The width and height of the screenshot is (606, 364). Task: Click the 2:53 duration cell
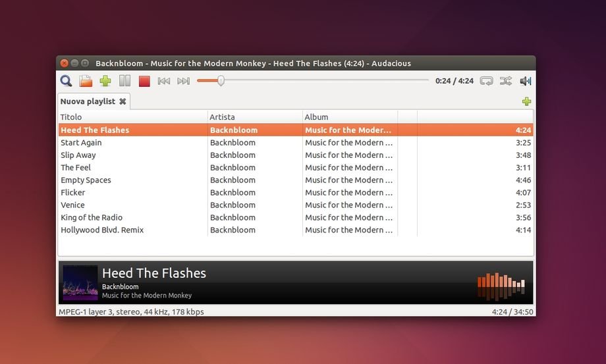(523, 205)
